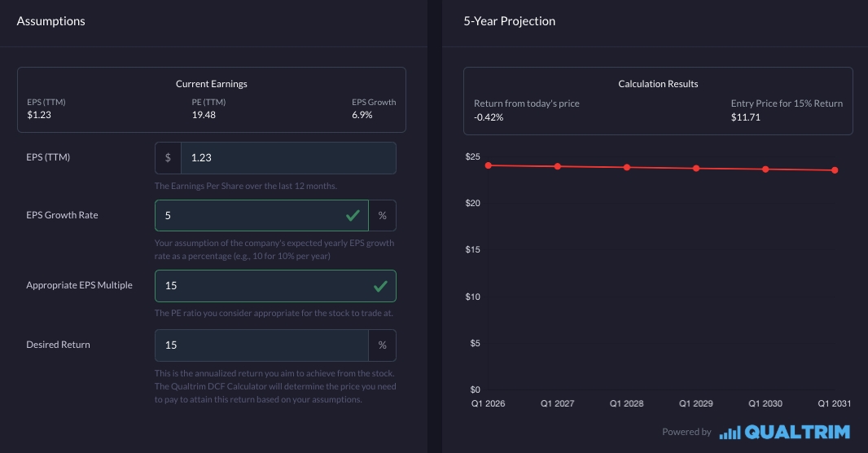Click the '5-Year Projection' panel title
This screenshot has width=868, height=453.
tap(509, 22)
